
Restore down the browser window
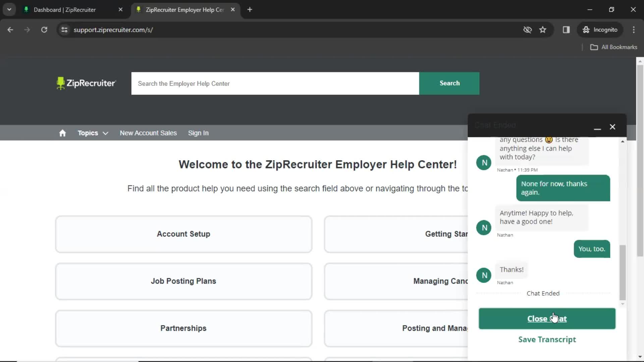(x=611, y=9)
